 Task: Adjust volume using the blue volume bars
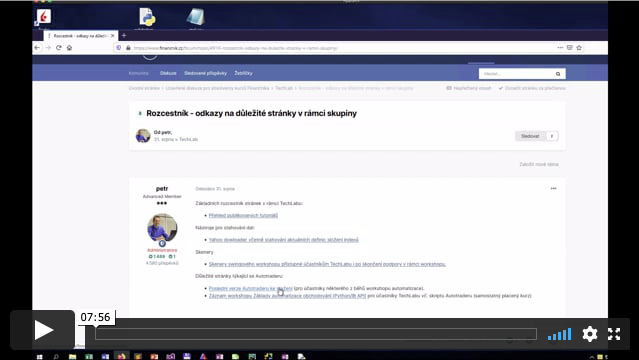tap(560, 334)
